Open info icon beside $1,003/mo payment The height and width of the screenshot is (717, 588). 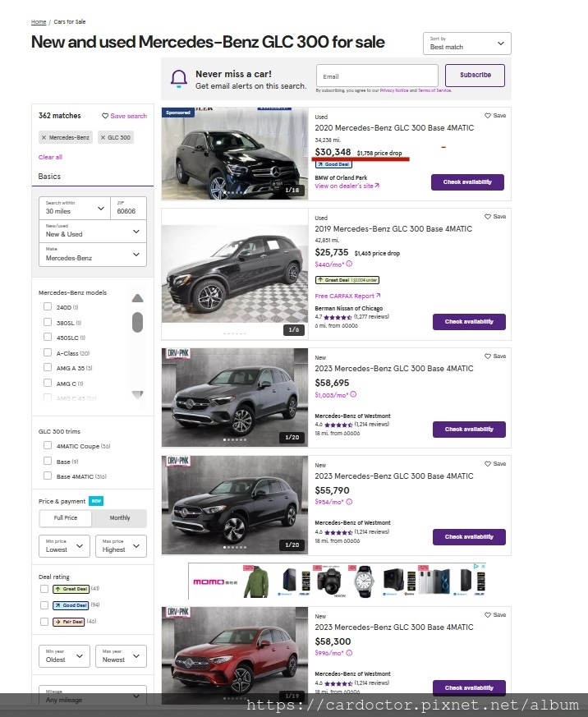[353, 394]
